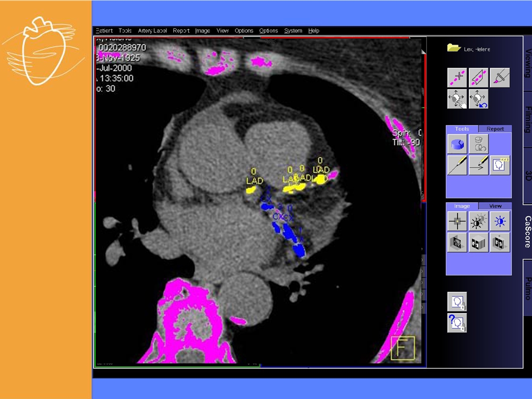Open the 3D vertical task tab

coord(528,176)
